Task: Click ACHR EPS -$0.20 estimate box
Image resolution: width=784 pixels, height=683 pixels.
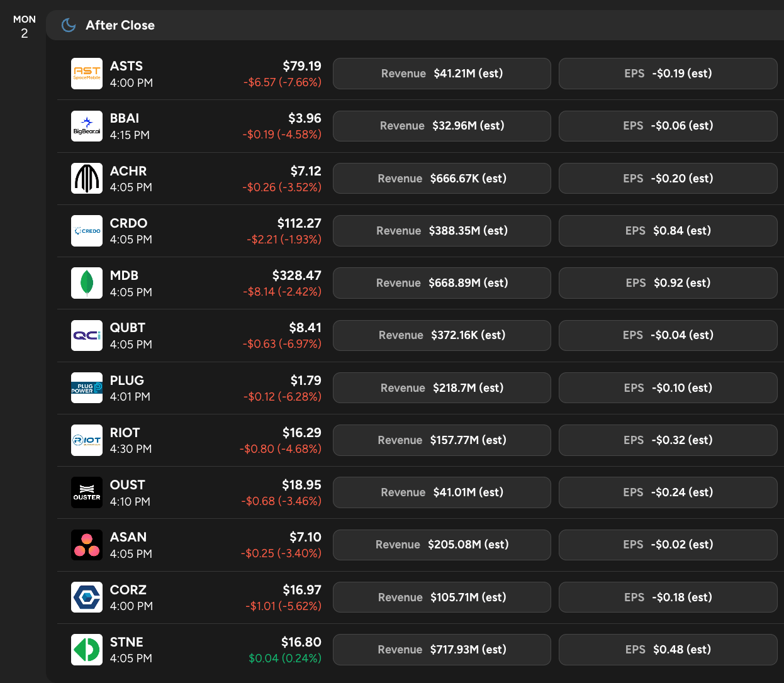Action: tap(668, 179)
